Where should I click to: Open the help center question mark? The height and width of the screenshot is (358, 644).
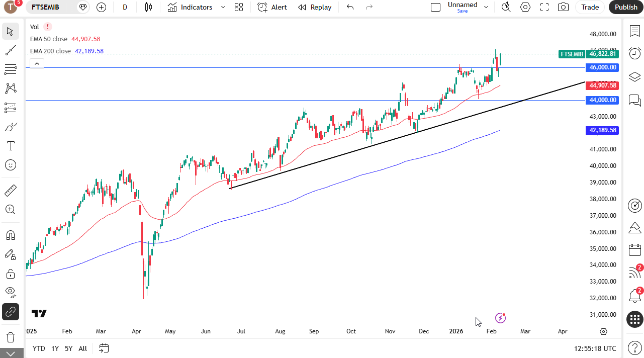(x=634, y=347)
